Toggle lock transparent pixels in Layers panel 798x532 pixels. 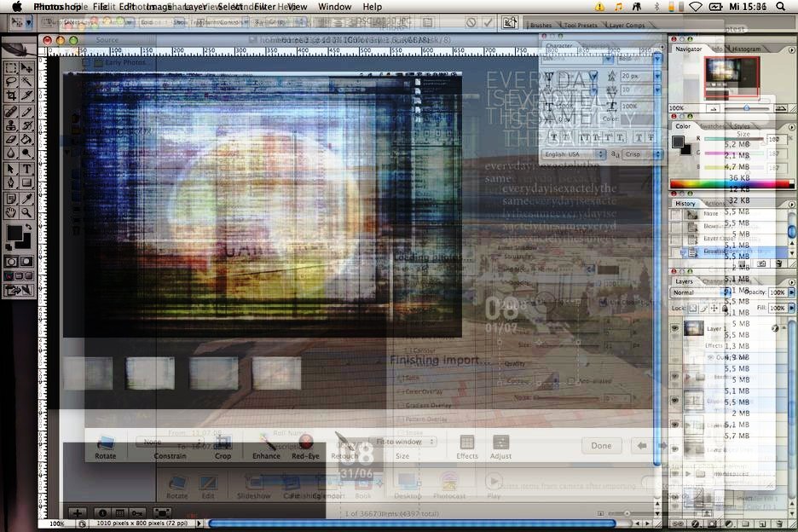point(692,308)
